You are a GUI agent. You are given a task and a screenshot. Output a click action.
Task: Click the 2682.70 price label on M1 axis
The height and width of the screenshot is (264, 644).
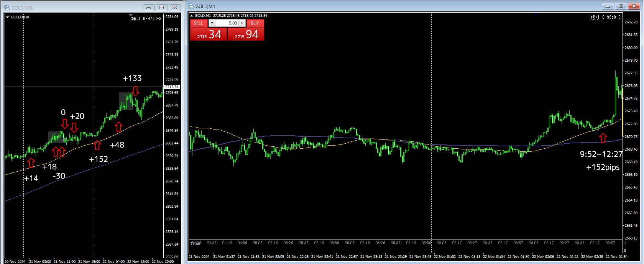click(631, 22)
